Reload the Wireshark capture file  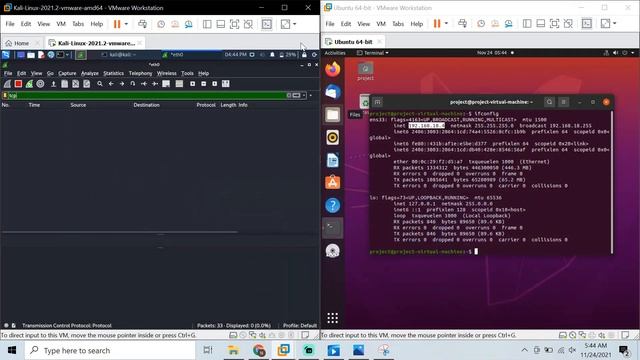click(x=87, y=84)
